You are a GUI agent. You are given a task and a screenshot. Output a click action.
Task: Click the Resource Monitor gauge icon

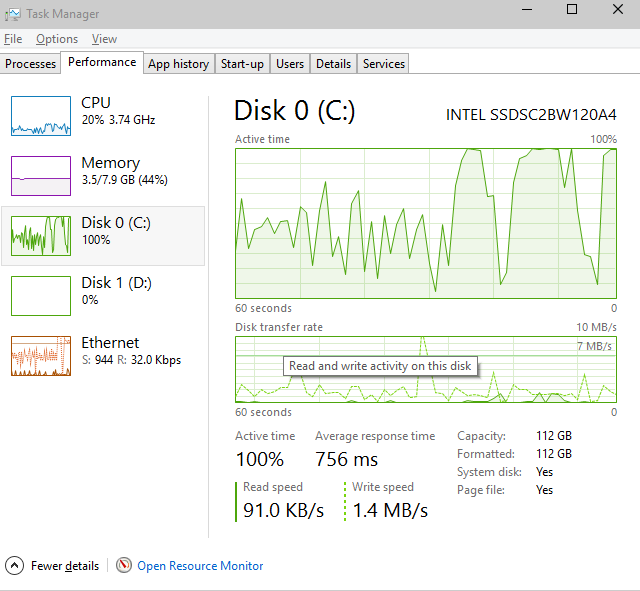point(124,565)
